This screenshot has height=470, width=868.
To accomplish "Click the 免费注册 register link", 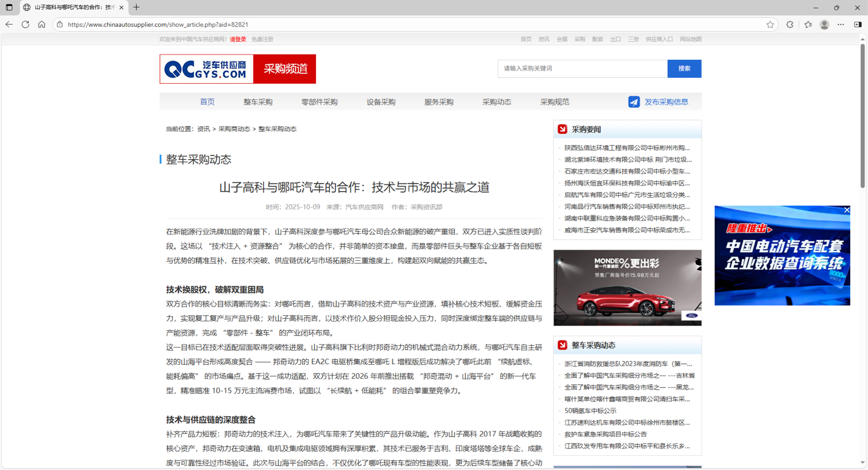I will click(x=262, y=39).
